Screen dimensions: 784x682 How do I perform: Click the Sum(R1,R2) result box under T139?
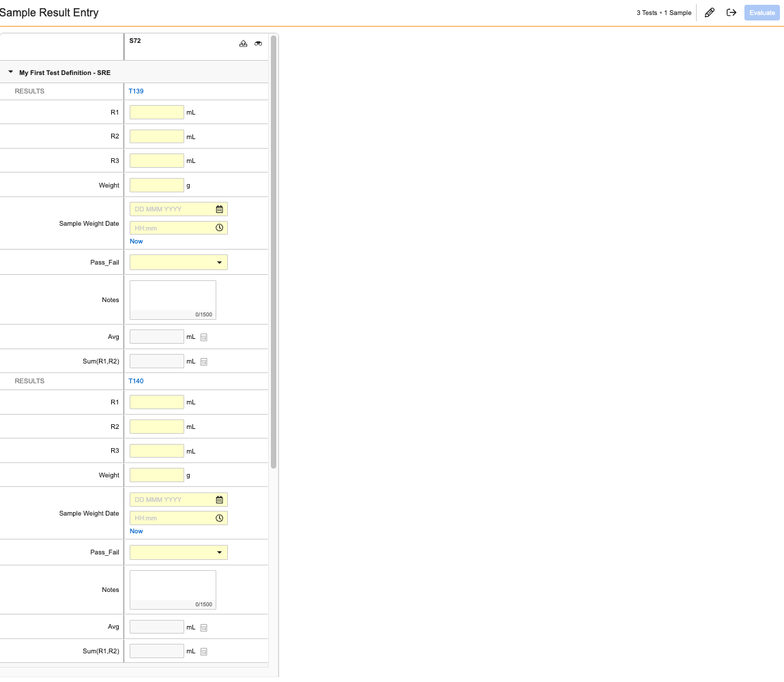[157, 361]
